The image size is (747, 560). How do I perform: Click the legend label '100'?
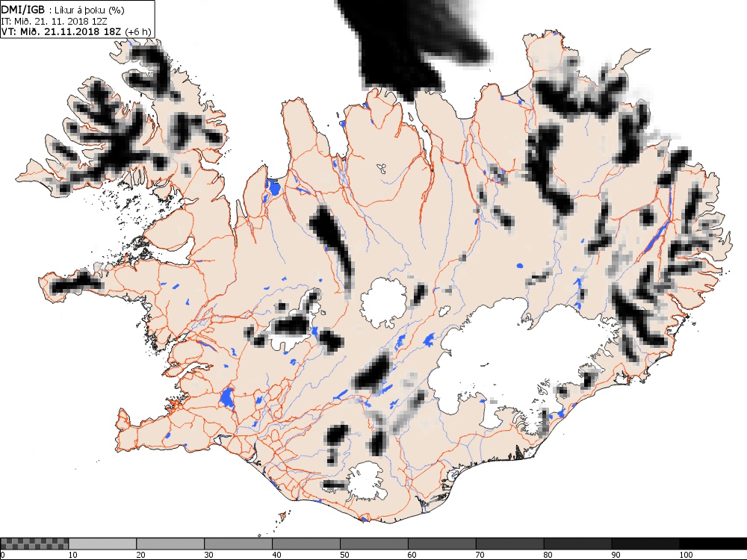pos(686,555)
